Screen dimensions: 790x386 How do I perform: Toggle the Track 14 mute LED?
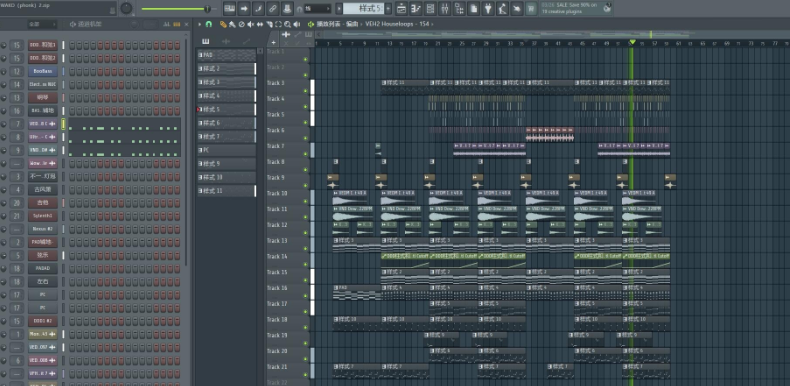305,264
